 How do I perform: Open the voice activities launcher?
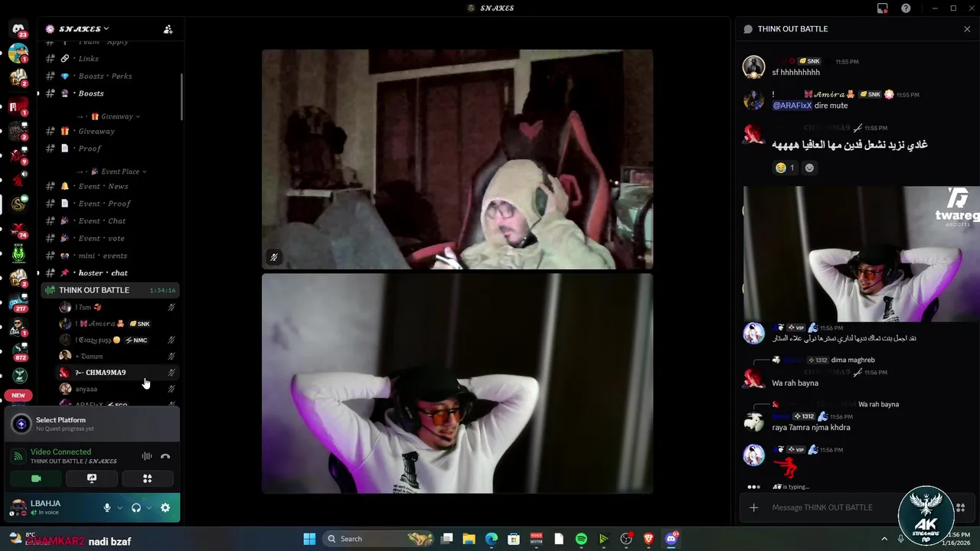[x=148, y=478]
